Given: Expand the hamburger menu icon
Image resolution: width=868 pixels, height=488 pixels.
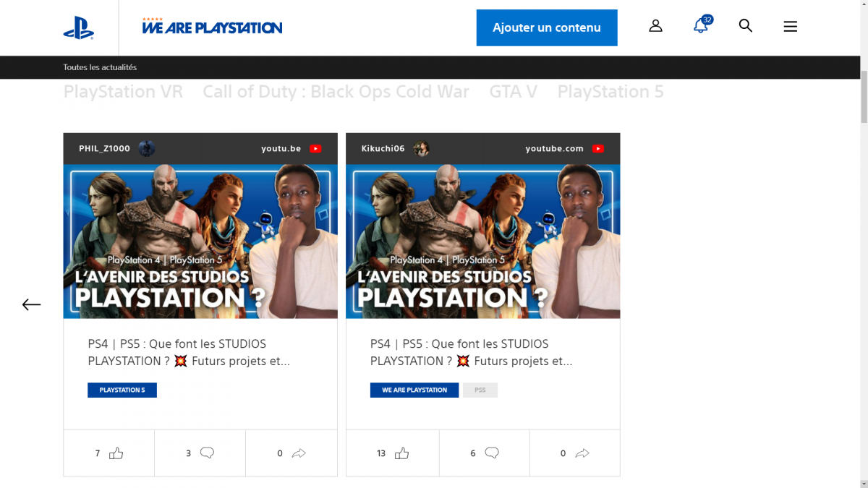Looking at the screenshot, I should pos(791,27).
